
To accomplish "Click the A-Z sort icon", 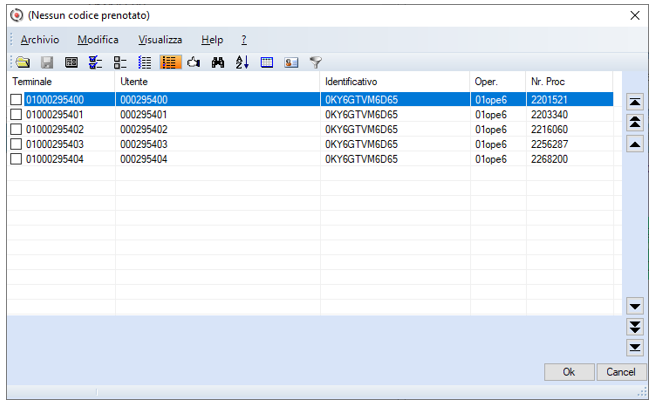I will click(242, 63).
